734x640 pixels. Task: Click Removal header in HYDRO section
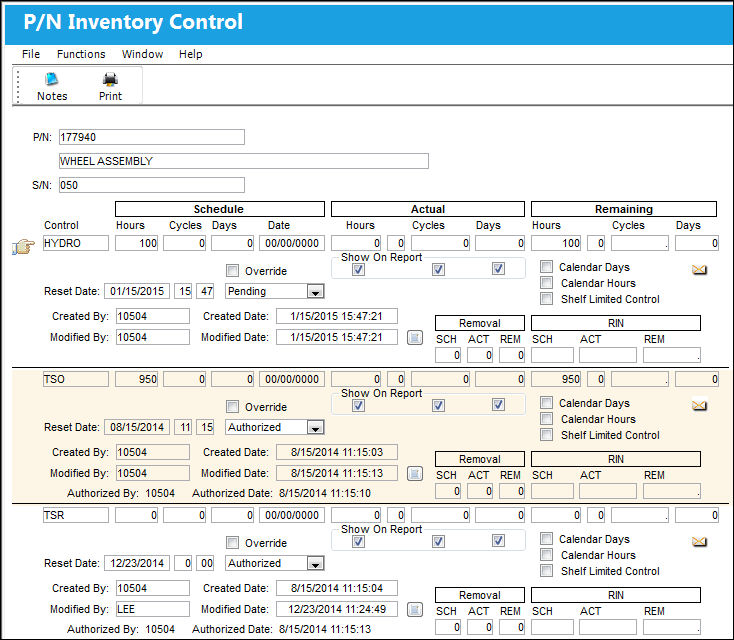480,323
